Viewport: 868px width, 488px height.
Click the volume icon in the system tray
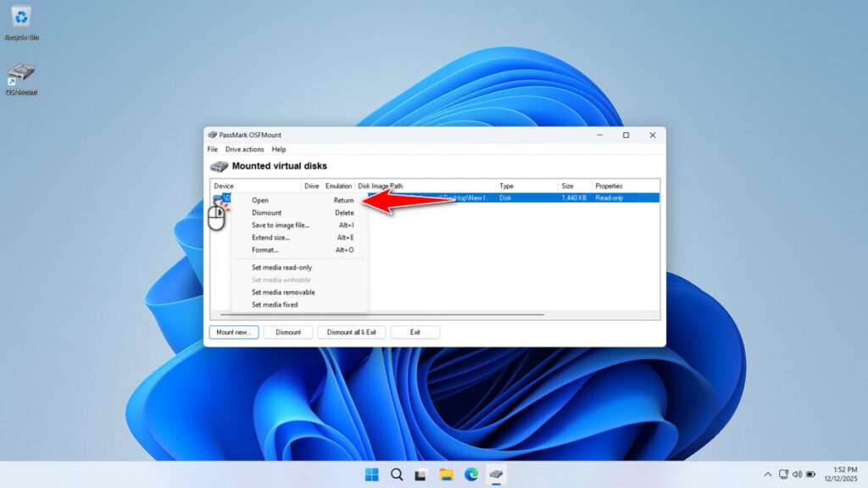pyautogui.click(x=798, y=474)
